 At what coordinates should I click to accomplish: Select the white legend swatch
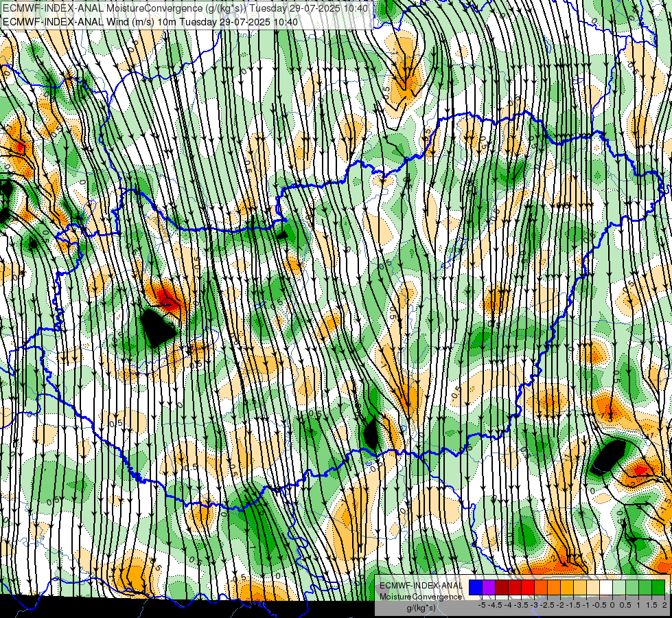click(x=606, y=588)
